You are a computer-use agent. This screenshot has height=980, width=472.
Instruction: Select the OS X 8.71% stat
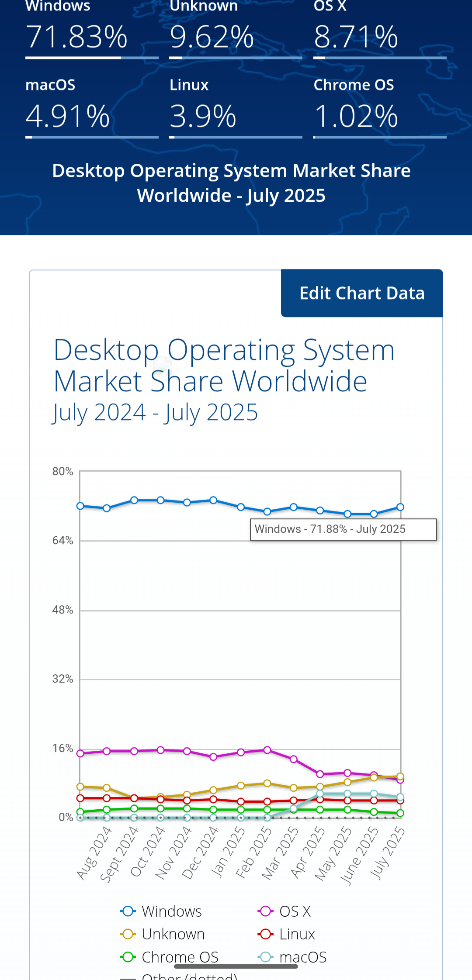[380, 30]
